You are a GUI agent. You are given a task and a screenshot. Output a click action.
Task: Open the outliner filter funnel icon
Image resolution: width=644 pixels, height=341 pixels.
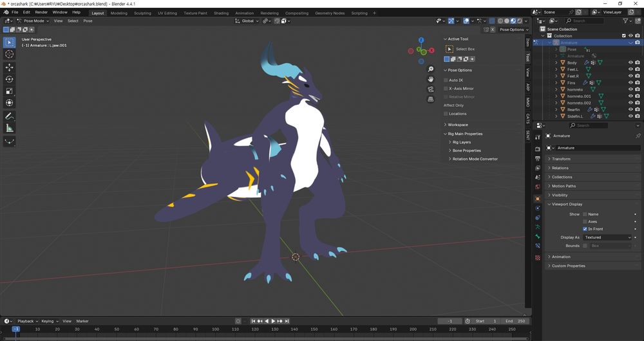pos(625,21)
